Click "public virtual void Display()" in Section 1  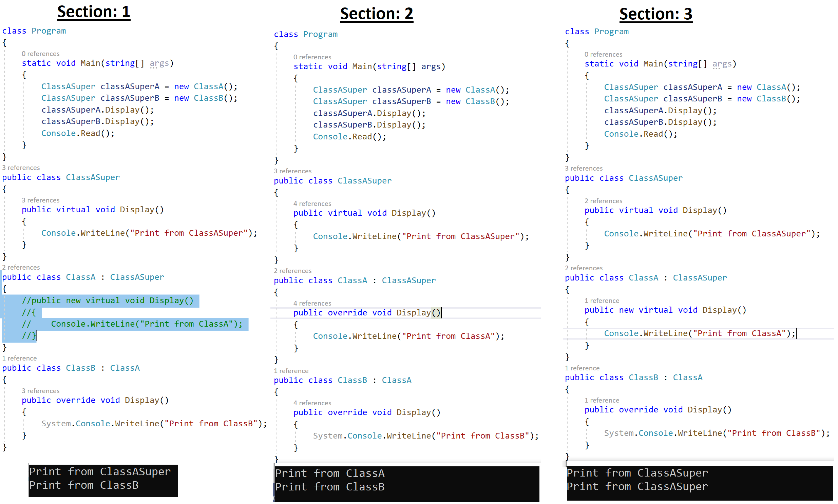pos(93,210)
